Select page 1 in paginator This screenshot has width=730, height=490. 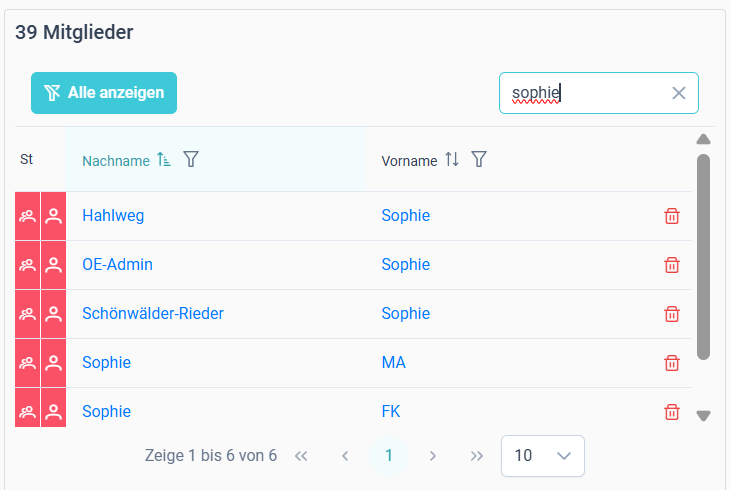point(389,456)
